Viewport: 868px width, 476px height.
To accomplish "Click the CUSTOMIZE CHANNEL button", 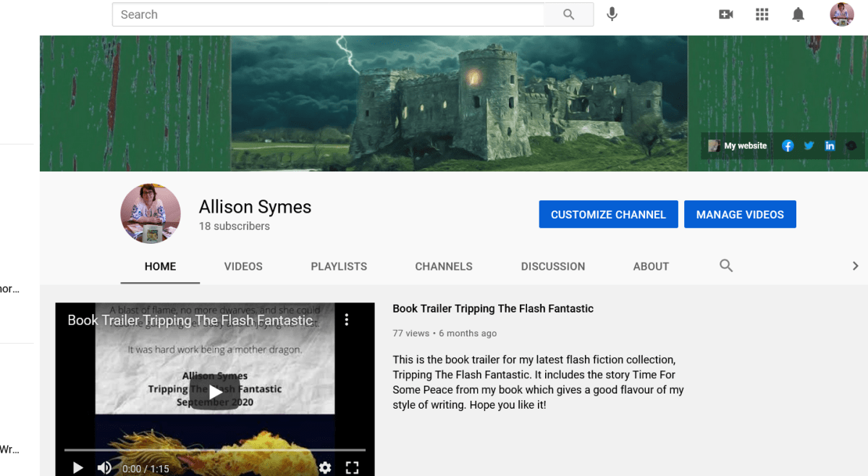I will pos(608,214).
